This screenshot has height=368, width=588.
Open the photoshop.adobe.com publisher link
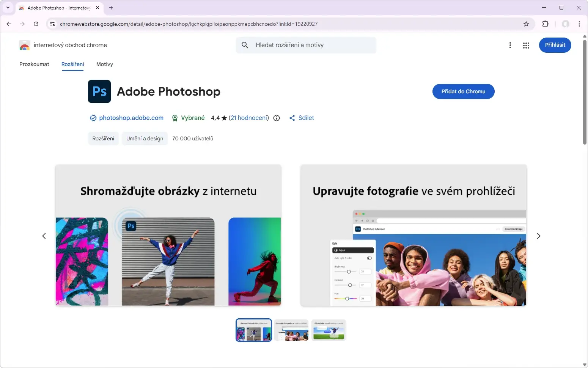(131, 118)
